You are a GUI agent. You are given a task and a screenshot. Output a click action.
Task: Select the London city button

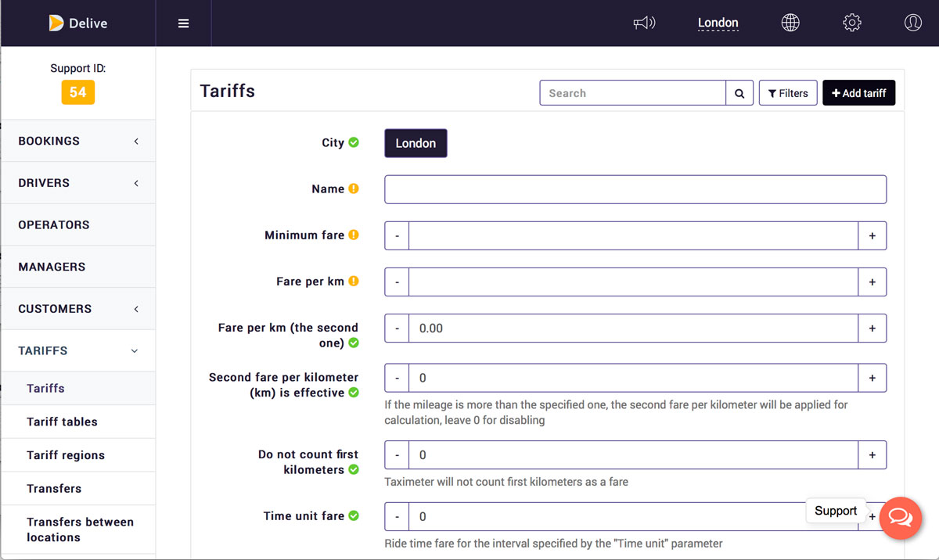point(416,143)
